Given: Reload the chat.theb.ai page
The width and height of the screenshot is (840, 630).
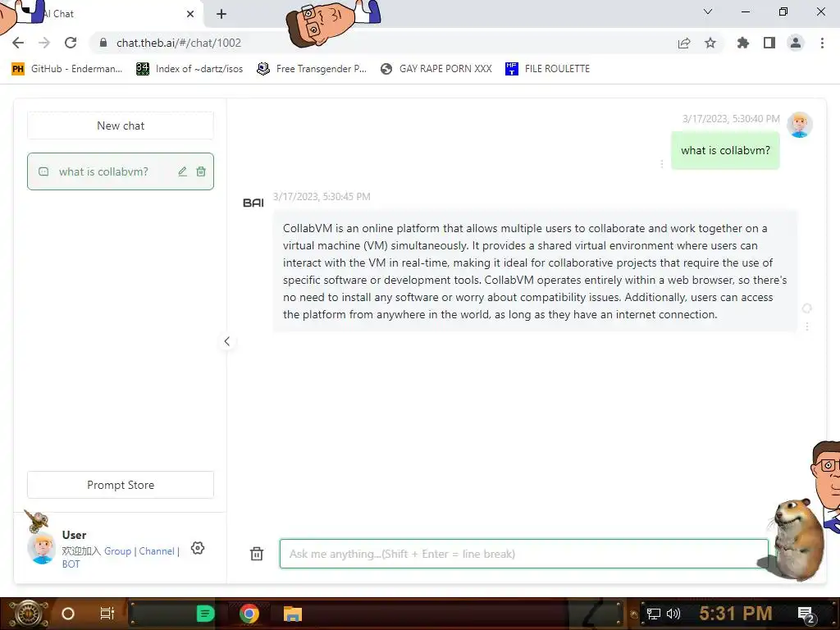Looking at the screenshot, I should (x=71, y=43).
